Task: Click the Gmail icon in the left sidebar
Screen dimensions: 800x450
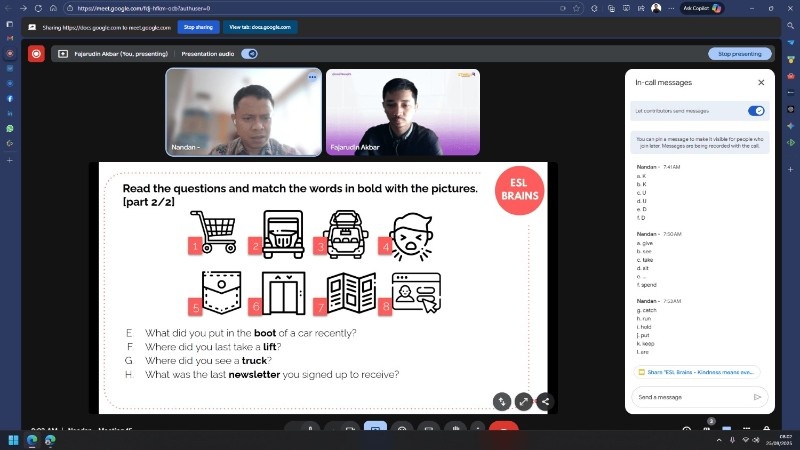Action: (x=10, y=38)
